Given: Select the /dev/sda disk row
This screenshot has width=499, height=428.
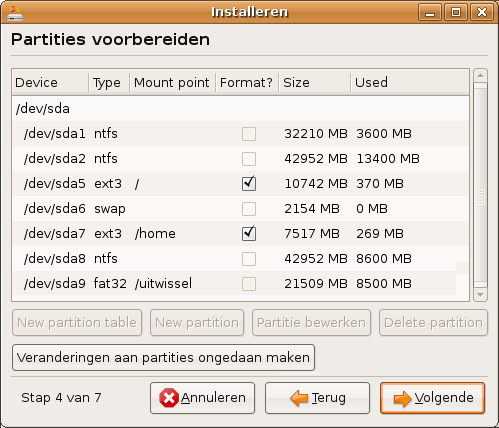Looking at the screenshot, I should pos(241,109).
